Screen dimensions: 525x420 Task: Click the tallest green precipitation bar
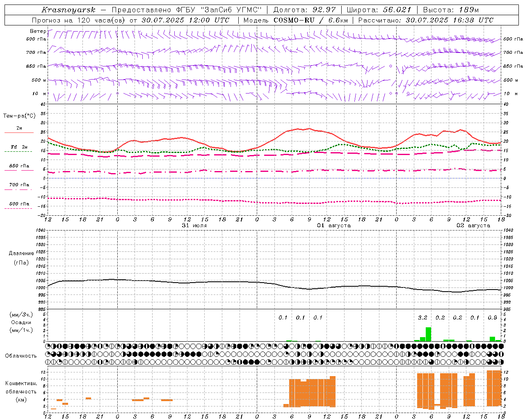click(x=428, y=334)
